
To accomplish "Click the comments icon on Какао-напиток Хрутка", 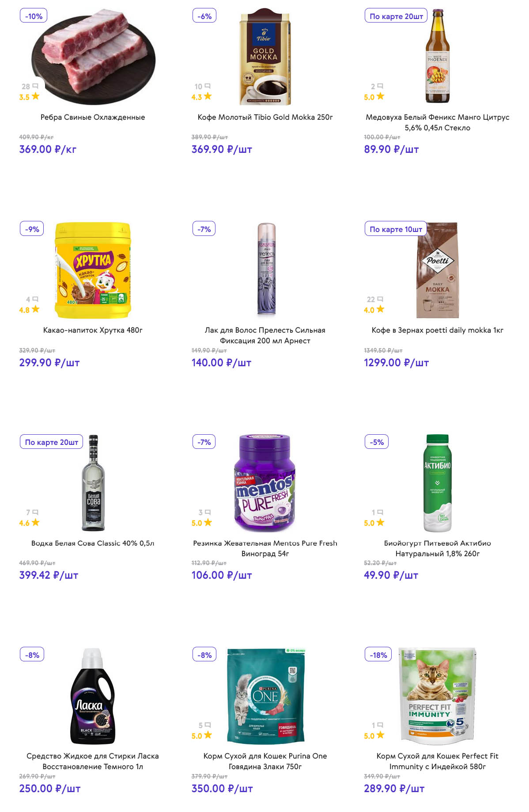I will [x=36, y=299].
